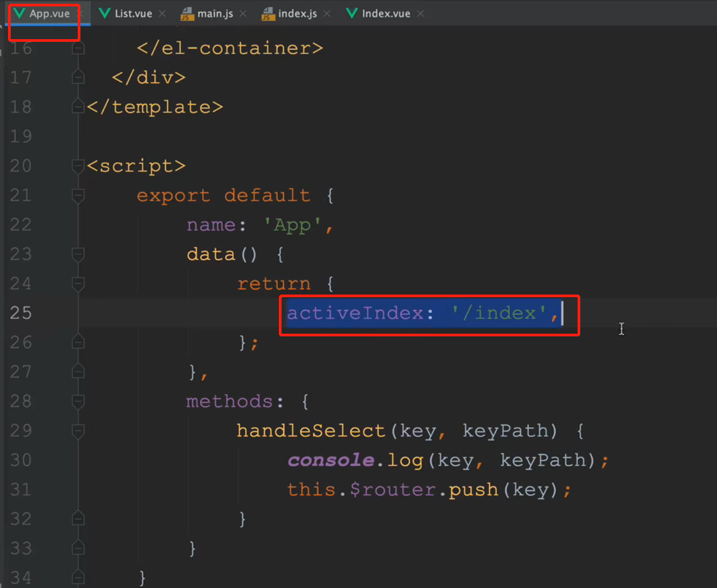717x588 pixels.
Task: Fold the export default block at line 21
Action: (x=78, y=195)
